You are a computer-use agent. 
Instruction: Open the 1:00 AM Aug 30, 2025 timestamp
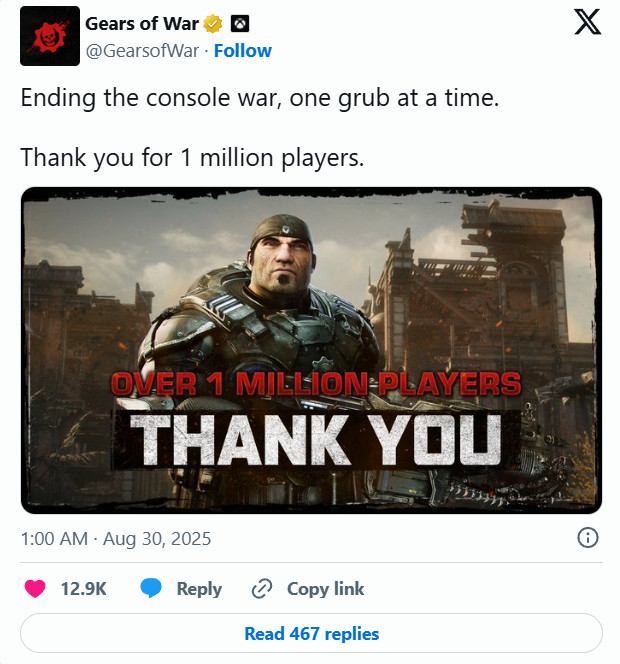[116, 538]
